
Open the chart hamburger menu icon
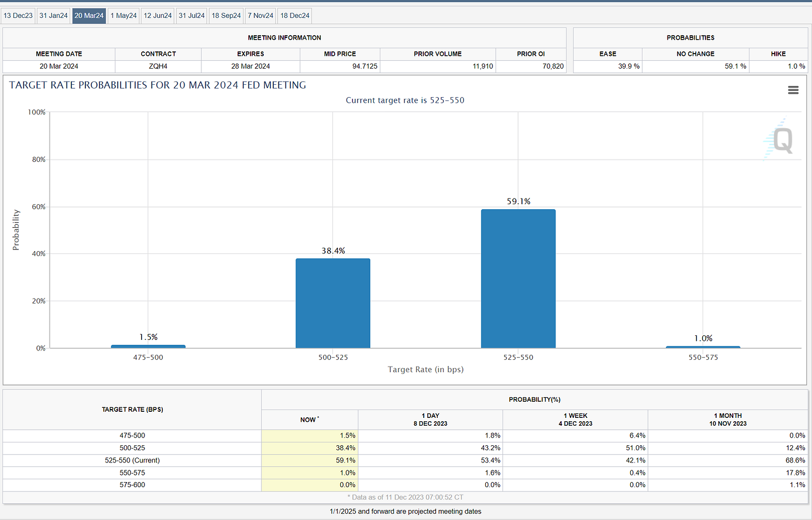(x=793, y=90)
